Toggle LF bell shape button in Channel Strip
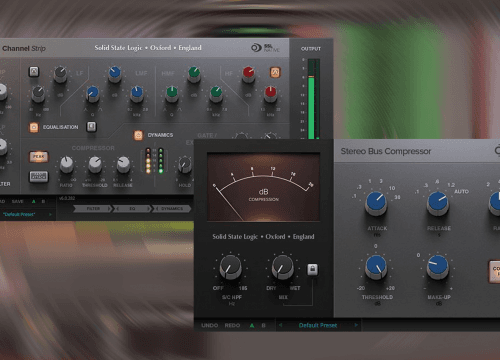This screenshot has height=360, width=500. (x=34, y=71)
